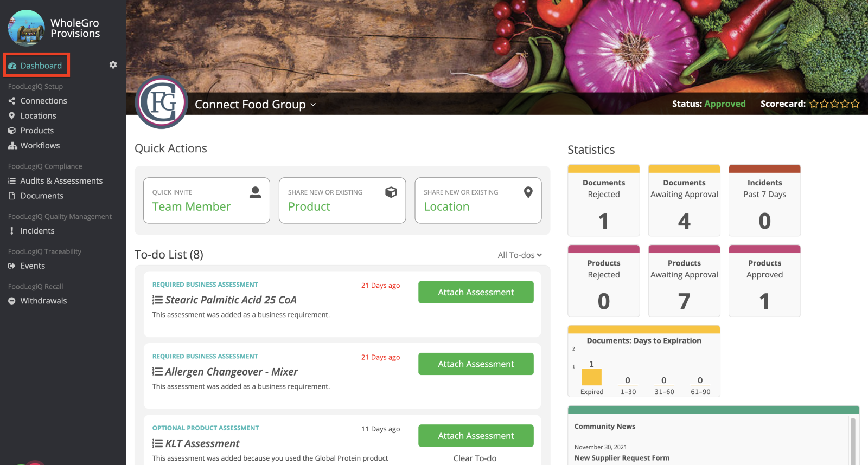Open Withdrawals in the sidebar
Viewport: 868px width, 465px height.
point(43,301)
